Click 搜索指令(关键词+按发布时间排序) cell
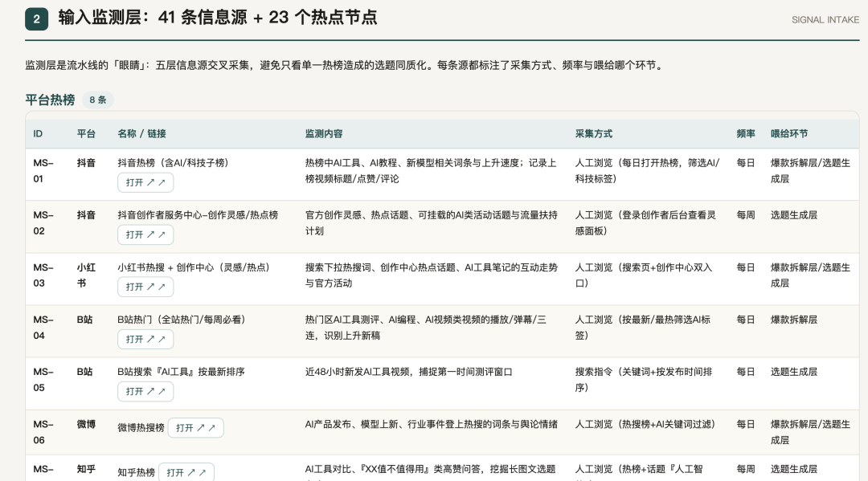 point(643,380)
